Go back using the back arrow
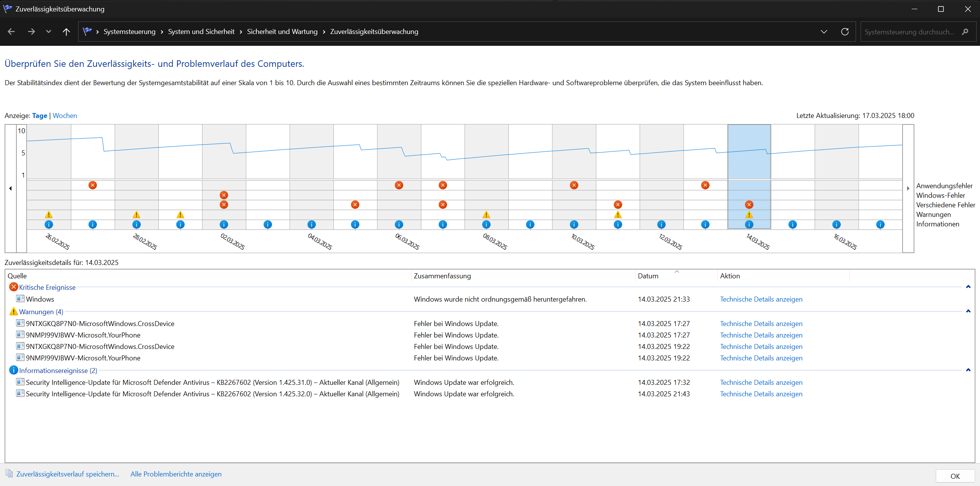 11,32
